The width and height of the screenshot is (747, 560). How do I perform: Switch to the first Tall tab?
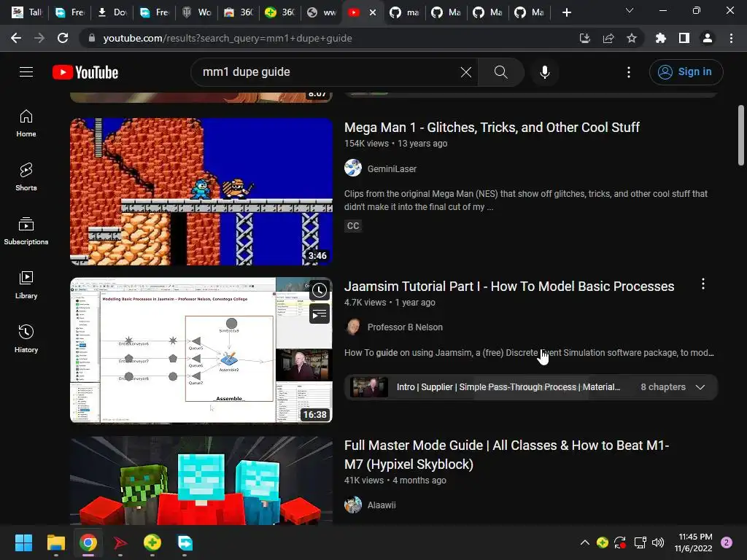click(x=27, y=12)
